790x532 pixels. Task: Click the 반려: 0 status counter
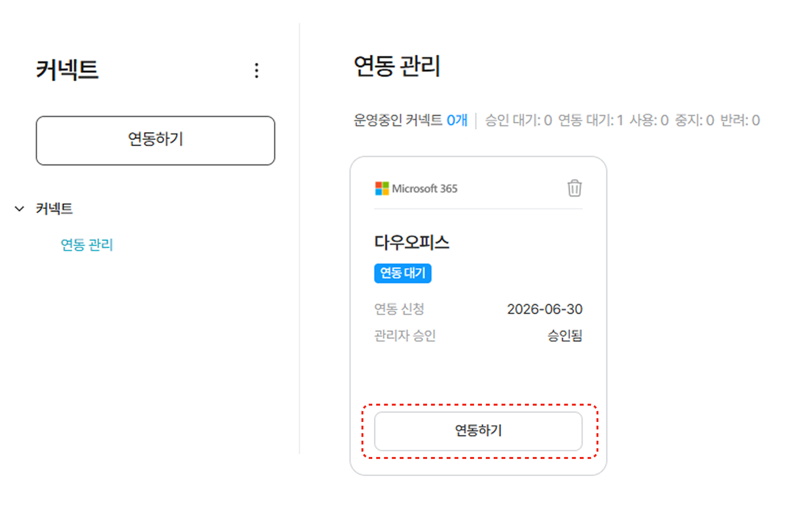click(x=740, y=120)
